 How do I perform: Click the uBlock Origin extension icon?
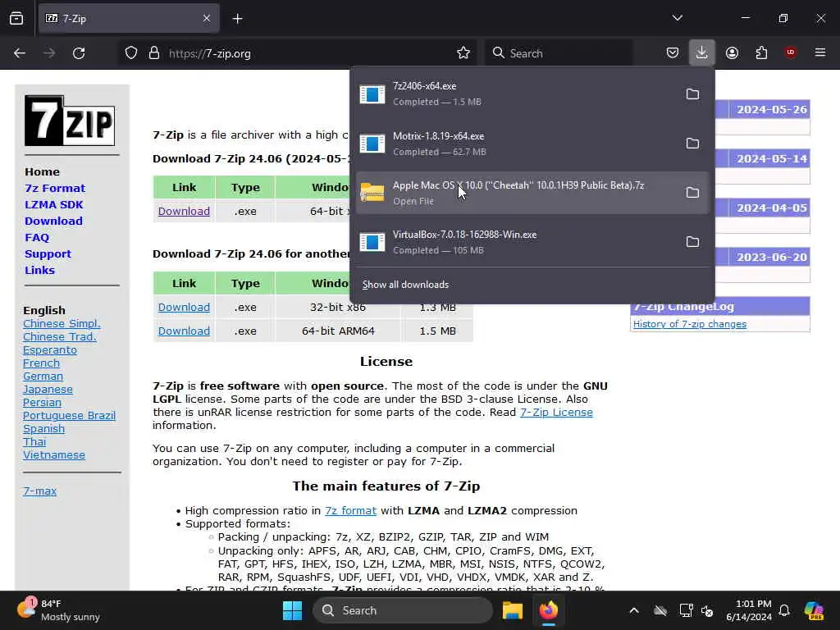click(x=791, y=52)
